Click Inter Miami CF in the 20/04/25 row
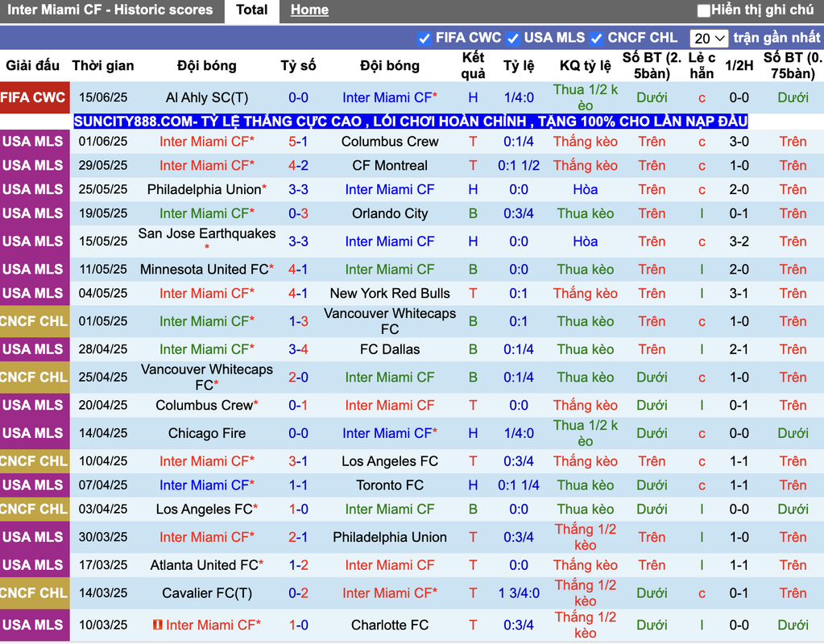Viewport: 824px width, 644px height. click(389, 406)
